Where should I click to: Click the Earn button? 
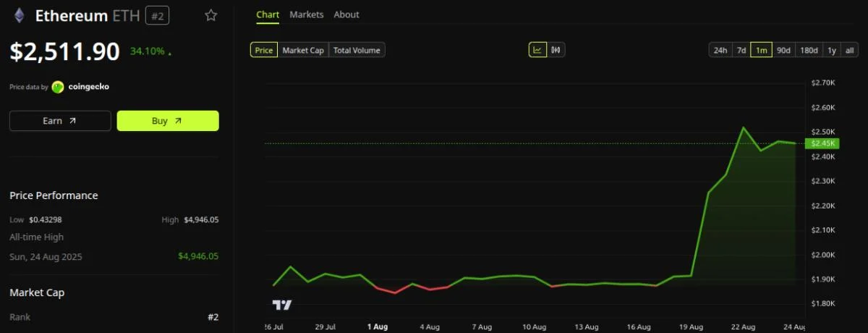click(x=60, y=121)
